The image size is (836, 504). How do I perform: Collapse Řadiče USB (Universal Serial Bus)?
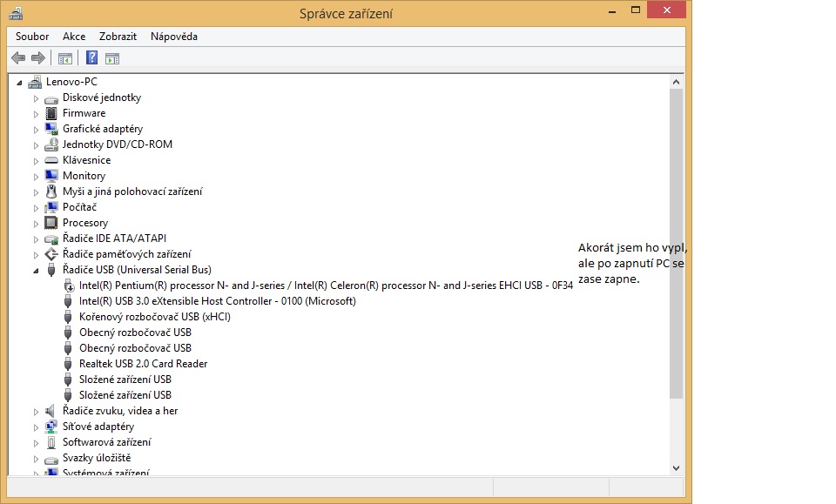[37, 271]
